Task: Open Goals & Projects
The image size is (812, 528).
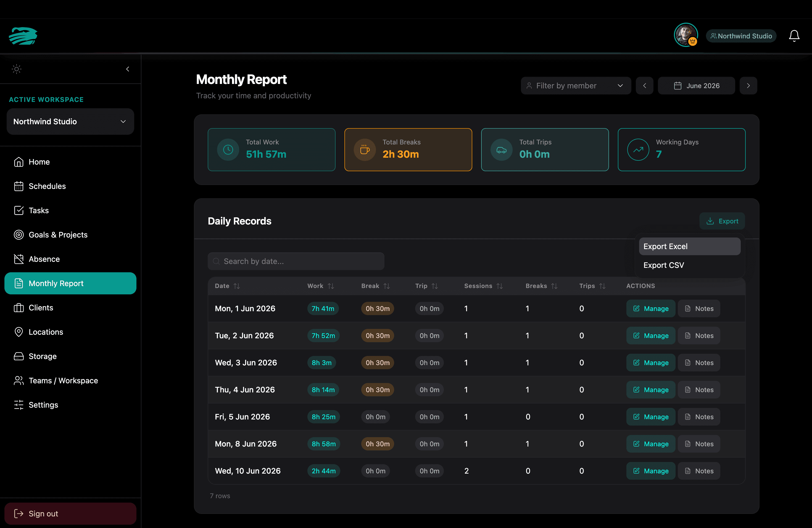Action: tap(70, 235)
